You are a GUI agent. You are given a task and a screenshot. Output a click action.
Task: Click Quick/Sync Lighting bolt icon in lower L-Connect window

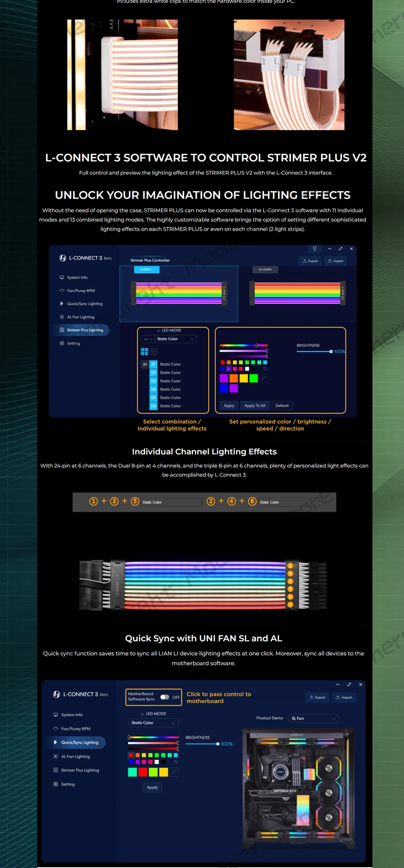click(56, 742)
